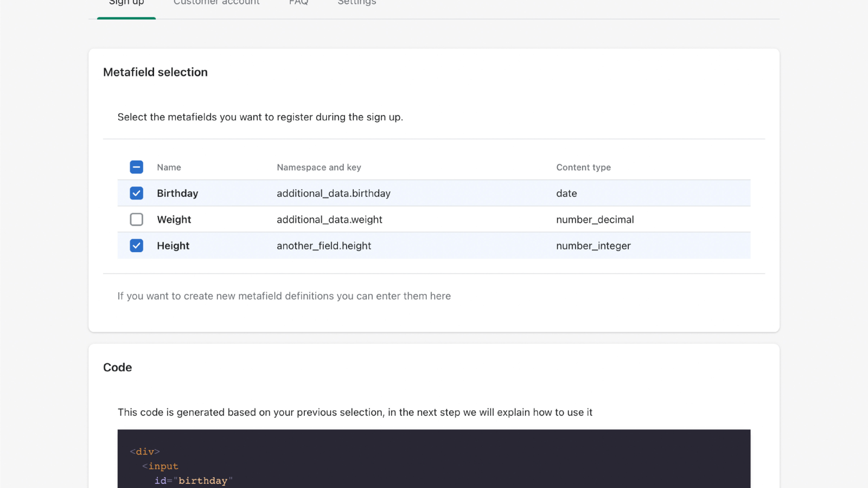Click the Birthday row name
This screenshot has height=488, width=868.
[177, 194]
